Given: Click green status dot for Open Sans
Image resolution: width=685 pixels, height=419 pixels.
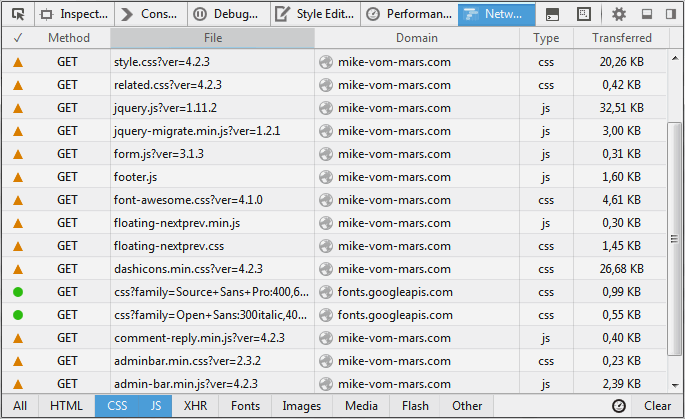Looking at the screenshot, I should [18, 315].
